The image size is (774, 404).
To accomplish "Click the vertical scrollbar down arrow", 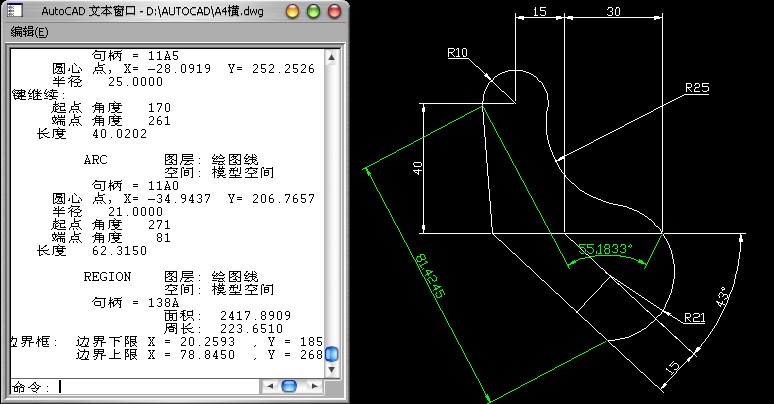I will coord(332,370).
